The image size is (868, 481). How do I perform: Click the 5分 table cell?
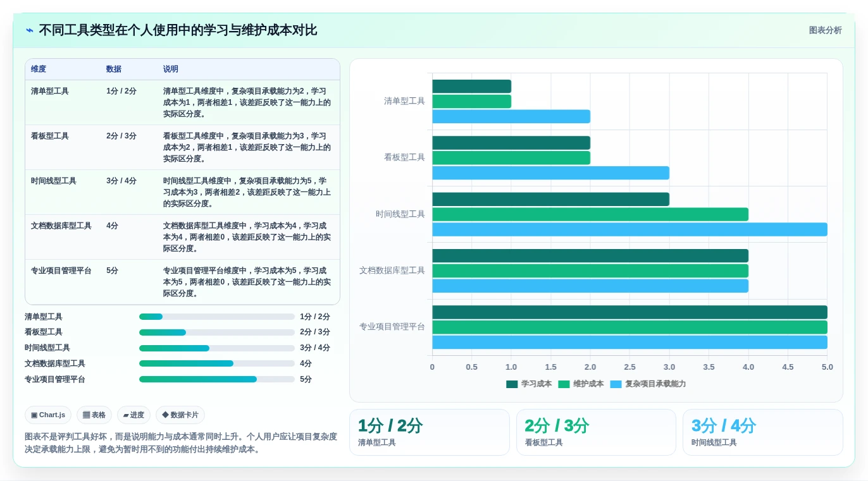[113, 271]
